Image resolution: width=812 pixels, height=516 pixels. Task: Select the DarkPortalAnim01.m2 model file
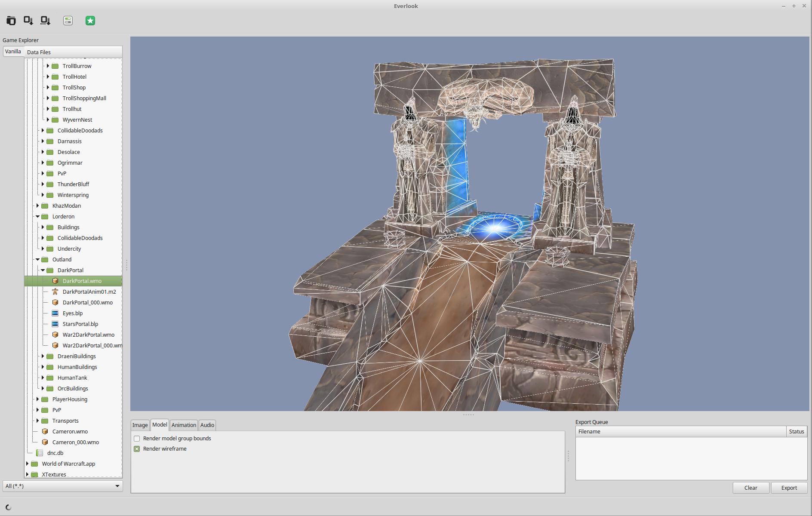(x=89, y=292)
